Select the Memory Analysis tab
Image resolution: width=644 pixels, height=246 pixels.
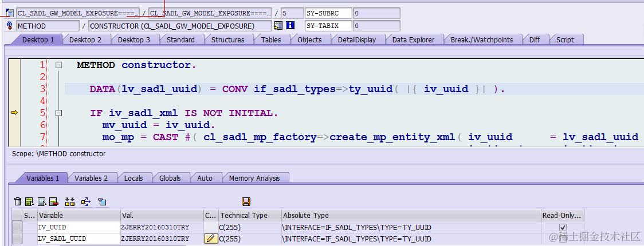pos(254,178)
